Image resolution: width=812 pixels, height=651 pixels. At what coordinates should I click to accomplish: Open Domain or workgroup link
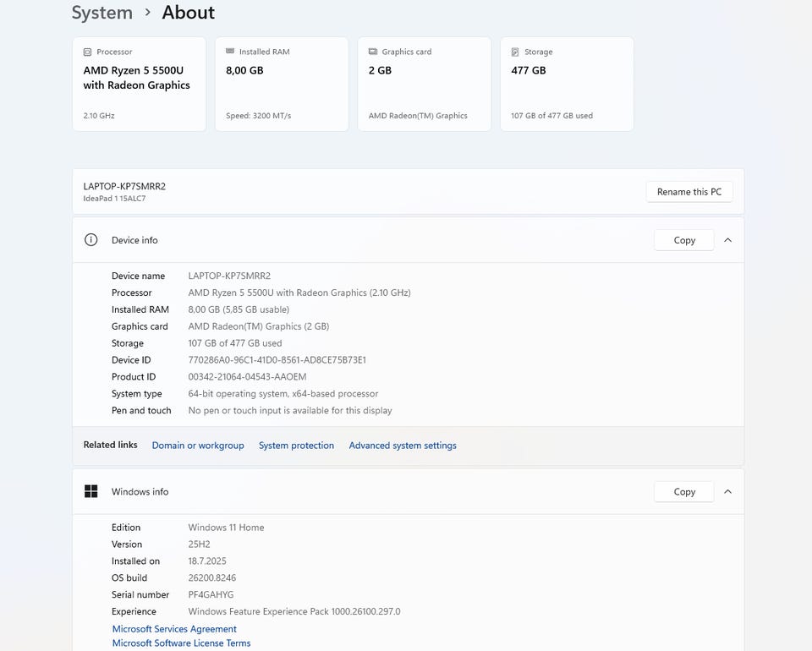point(198,446)
